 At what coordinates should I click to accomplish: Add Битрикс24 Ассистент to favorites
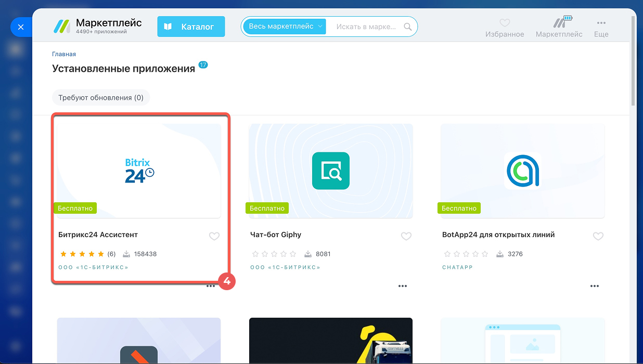tap(214, 236)
